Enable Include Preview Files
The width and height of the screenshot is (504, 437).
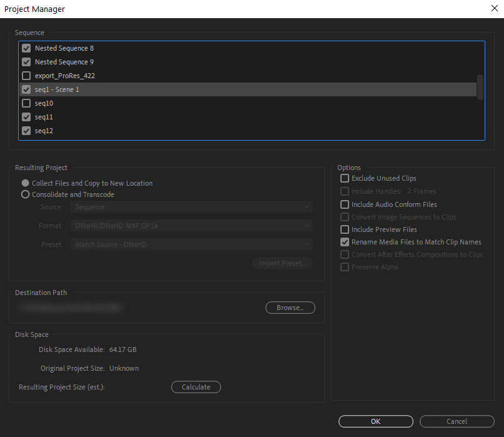pyautogui.click(x=345, y=229)
